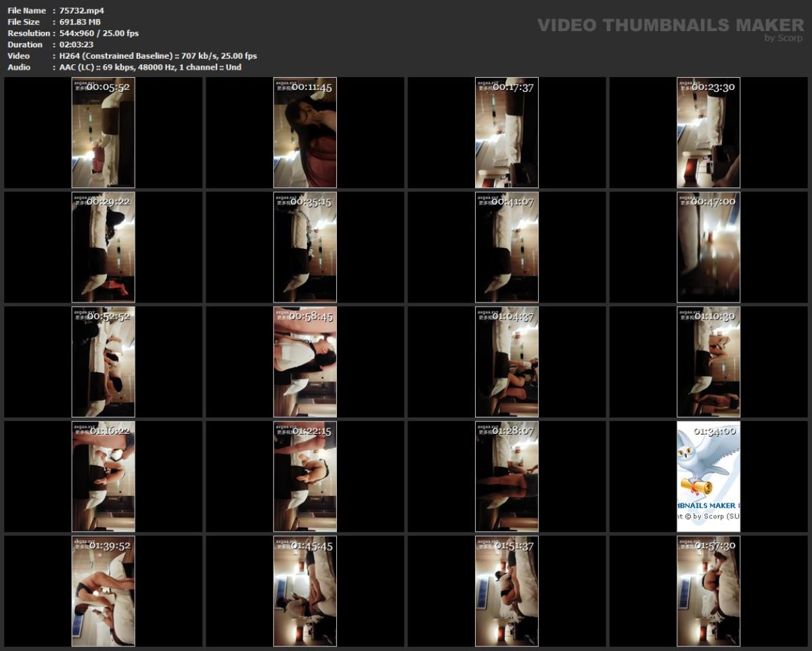Open the thumbnail at timestamp 00:11:45
The width and height of the screenshot is (812, 651).
pos(306,133)
